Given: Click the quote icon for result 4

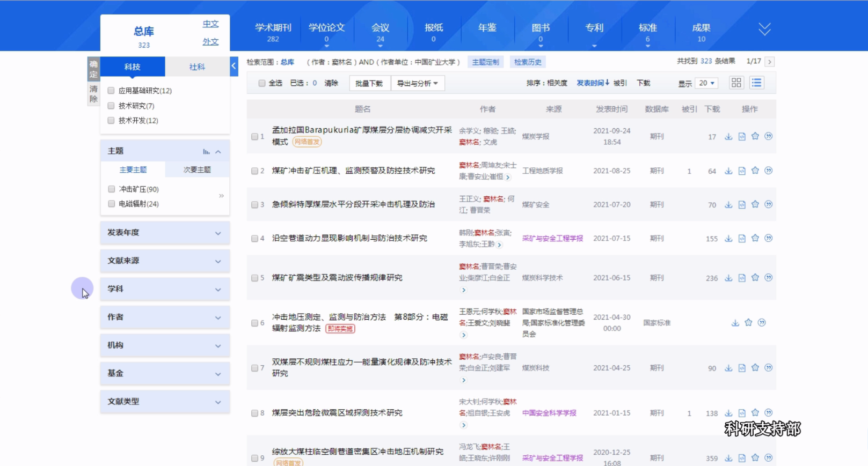Looking at the screenshot, I should [x=769, y=238].
